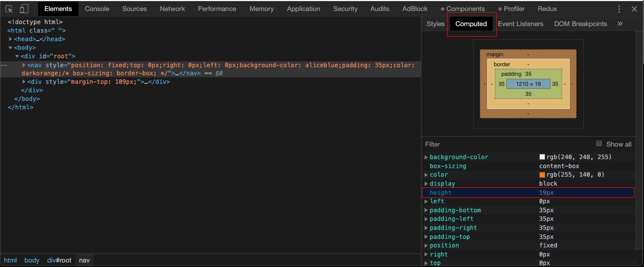
Task: Open the Event Listeners tab
Action: [x=520, y=24]
